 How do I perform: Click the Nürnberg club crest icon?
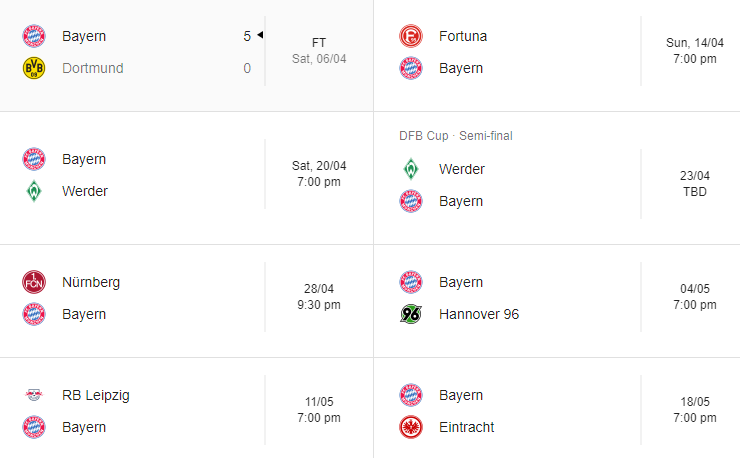pyautogui.click(x=34, y=282)
